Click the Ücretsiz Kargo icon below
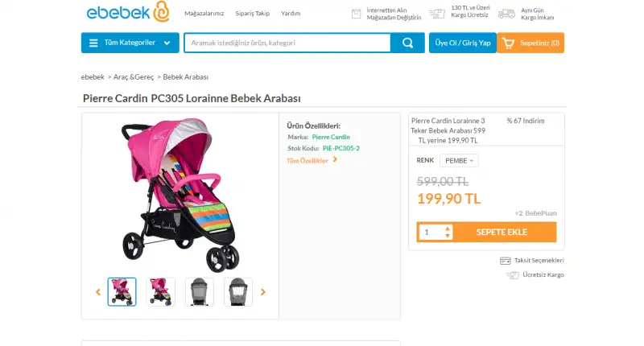Viewport: 644px width, 346px height. (512, 274)
